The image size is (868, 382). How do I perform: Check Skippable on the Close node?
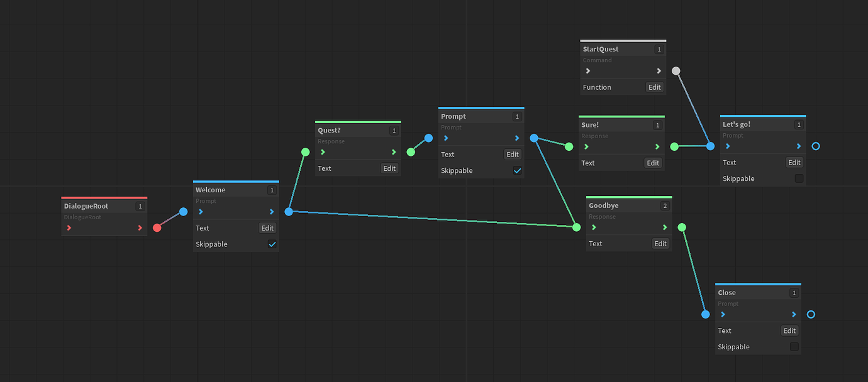pyautogui.click(x=794, y=347)
